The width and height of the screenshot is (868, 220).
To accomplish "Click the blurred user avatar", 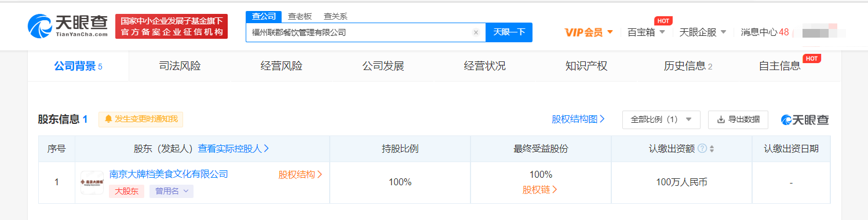I will pos(820,32).
